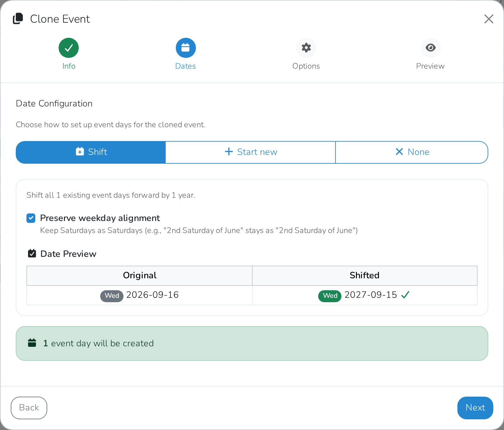Choose the Start new date mode

coord(250,152)
